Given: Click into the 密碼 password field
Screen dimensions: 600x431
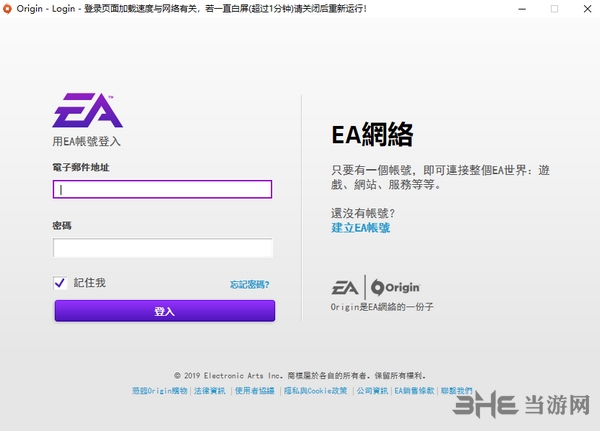Looking at the screenshot, I should tap(163, 248).
